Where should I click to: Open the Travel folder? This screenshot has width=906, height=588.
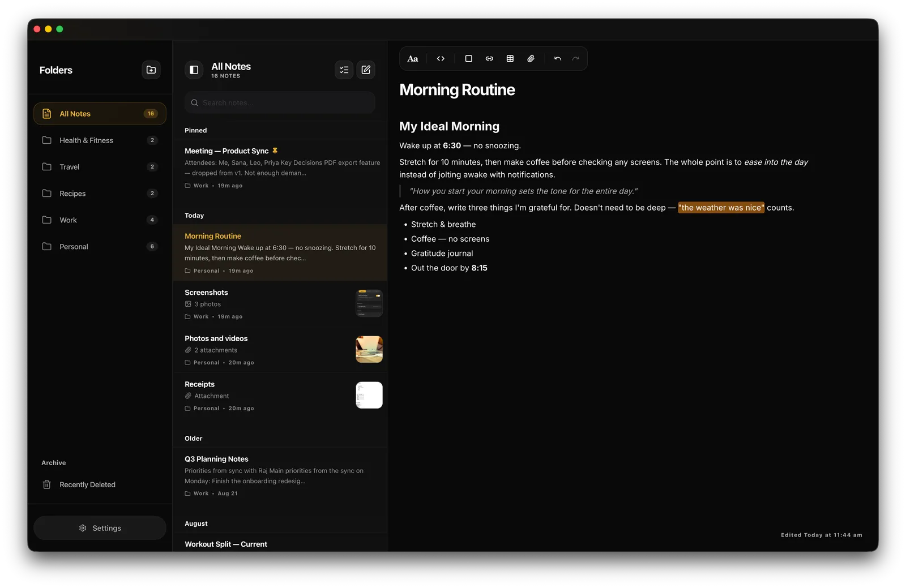[x=100, y=167]
